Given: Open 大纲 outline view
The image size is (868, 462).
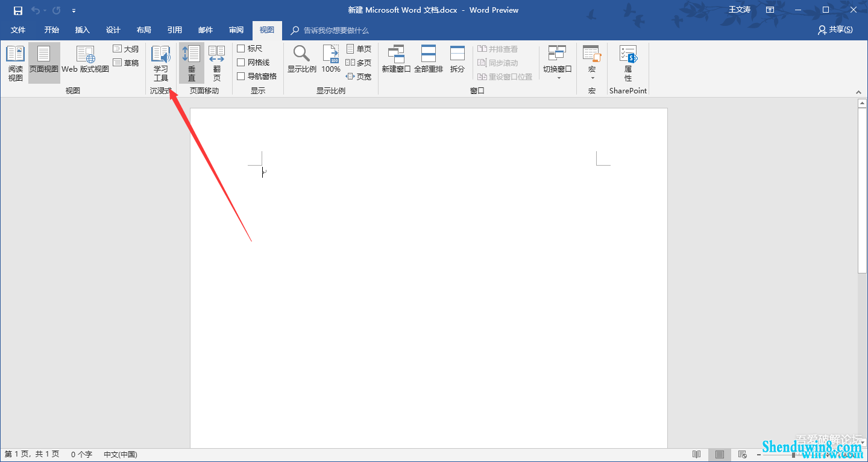Looking at the screenshot, I should pyautogui.click(x=126, y=49).
